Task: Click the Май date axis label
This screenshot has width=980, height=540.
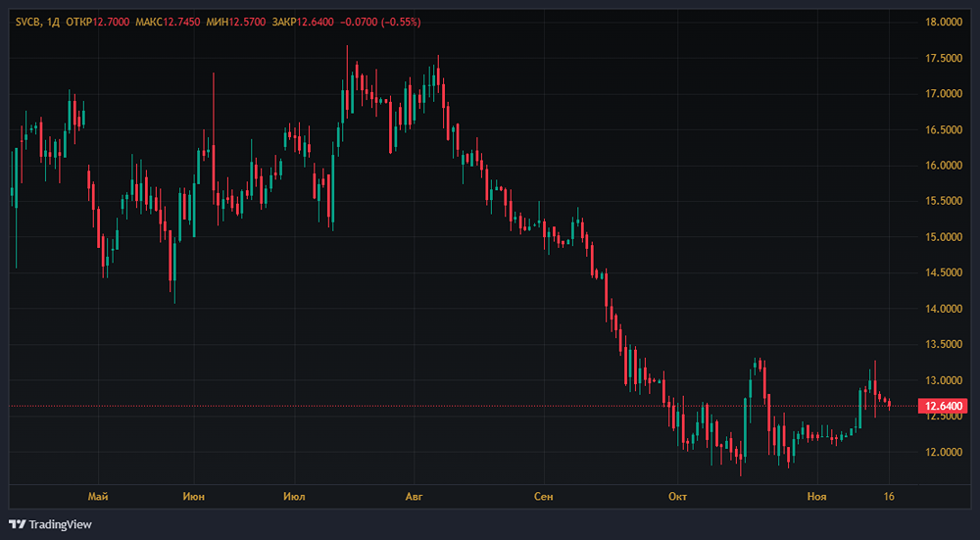Action: click(x=98, y=497)
